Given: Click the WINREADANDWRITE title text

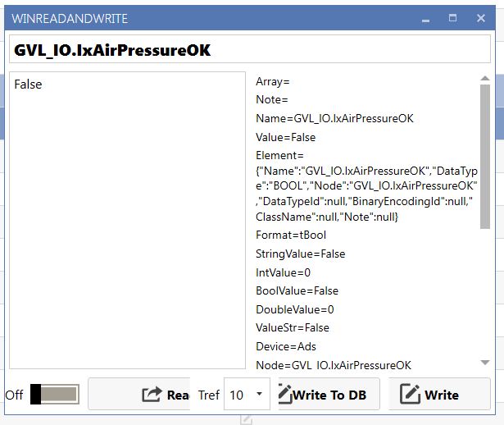Looking at the screenshot, I should (70, 19).
